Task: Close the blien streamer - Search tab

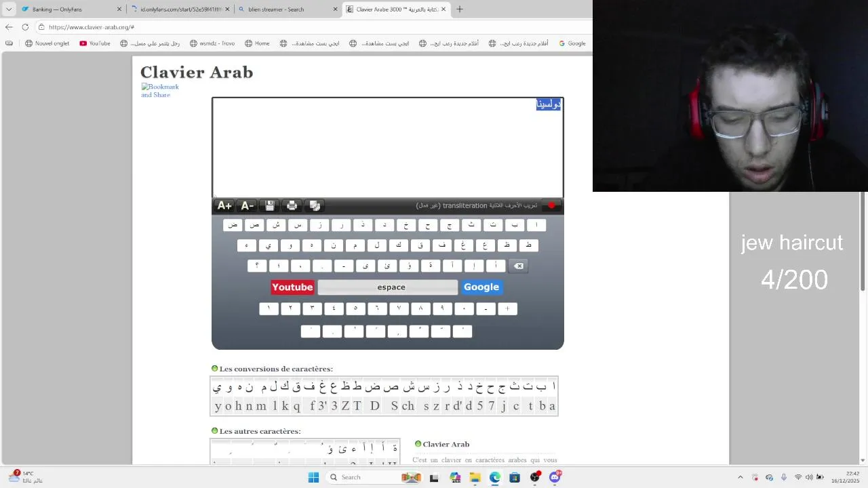Action: click(x=335, y=9)
